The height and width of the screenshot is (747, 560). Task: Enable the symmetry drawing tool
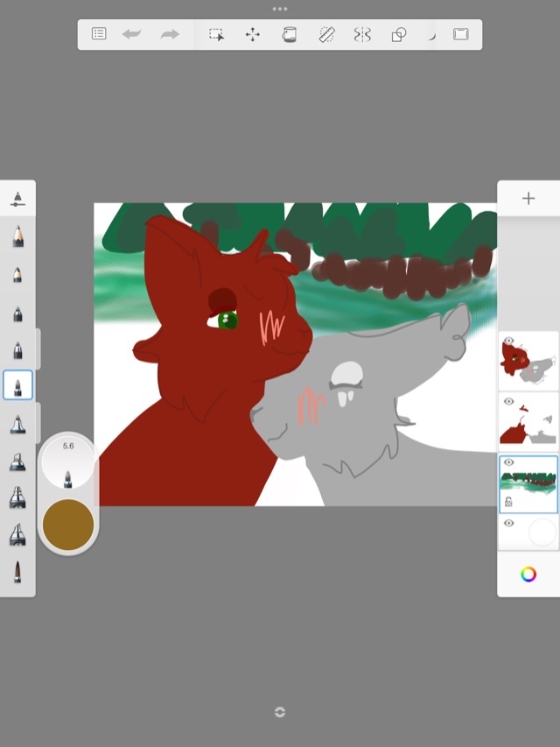362,34
